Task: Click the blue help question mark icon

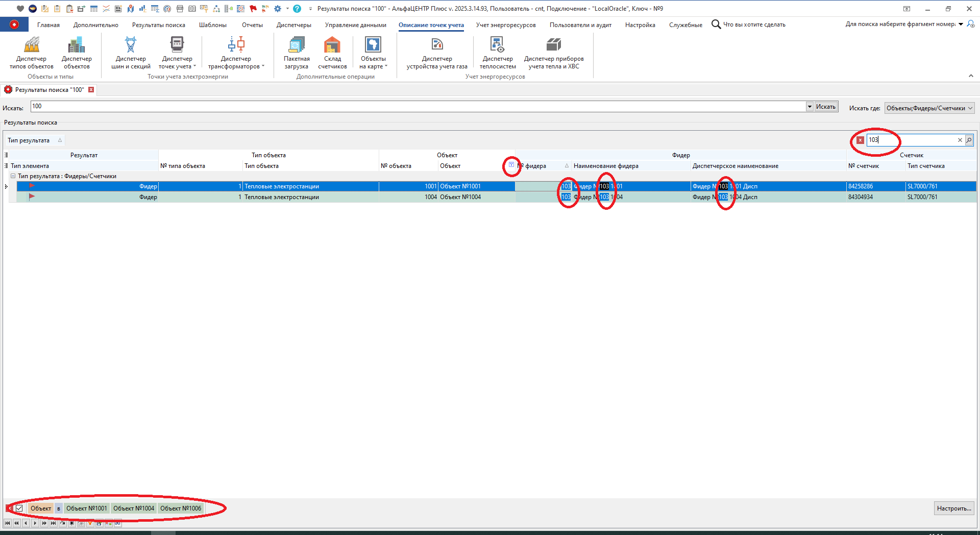Action: [x=297, y=9]
